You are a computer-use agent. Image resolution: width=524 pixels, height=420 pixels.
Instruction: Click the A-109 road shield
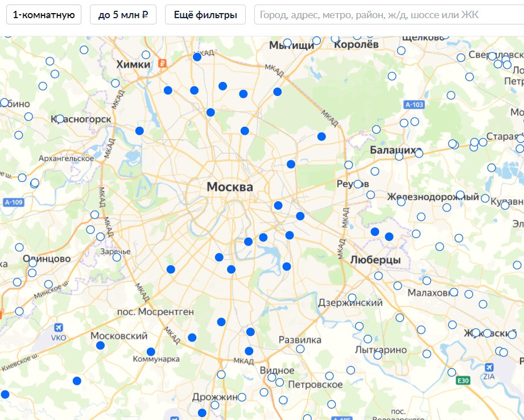pyautogui.click(x=14, y=202)
